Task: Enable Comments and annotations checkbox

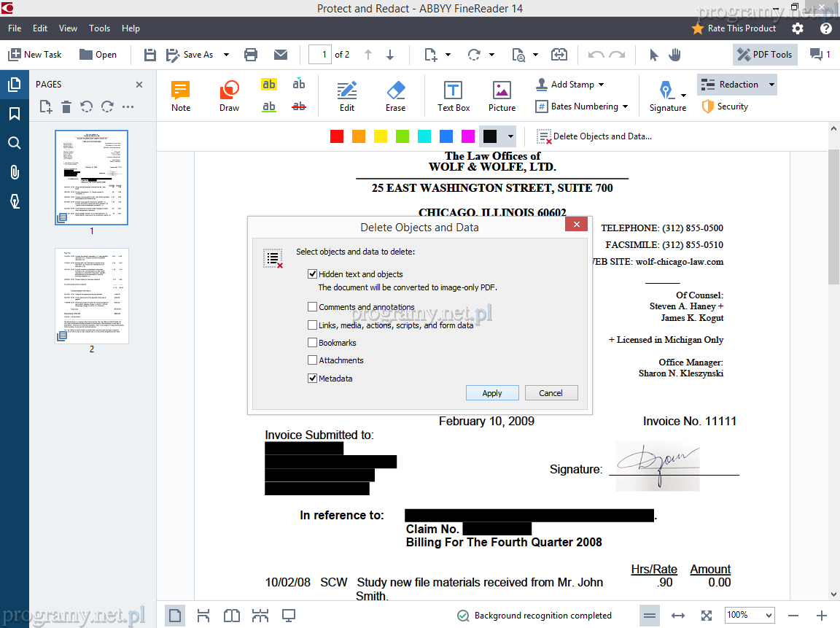Action: [x=313, y=307]
